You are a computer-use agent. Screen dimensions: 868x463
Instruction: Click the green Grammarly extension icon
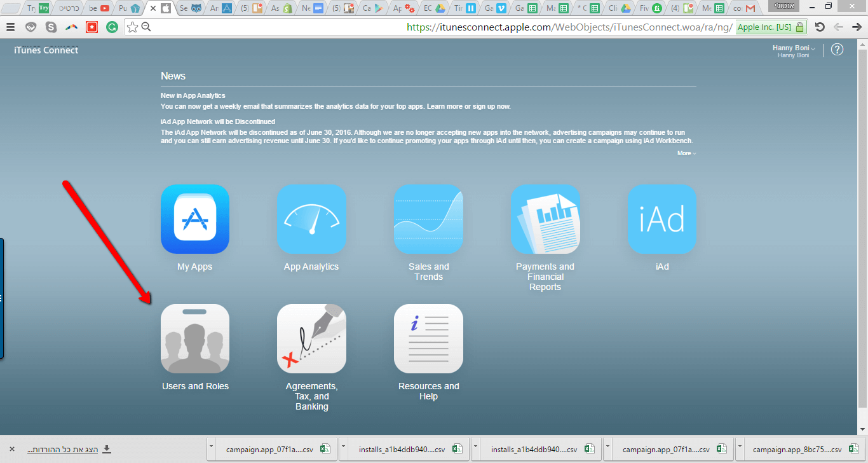point(112,27)
